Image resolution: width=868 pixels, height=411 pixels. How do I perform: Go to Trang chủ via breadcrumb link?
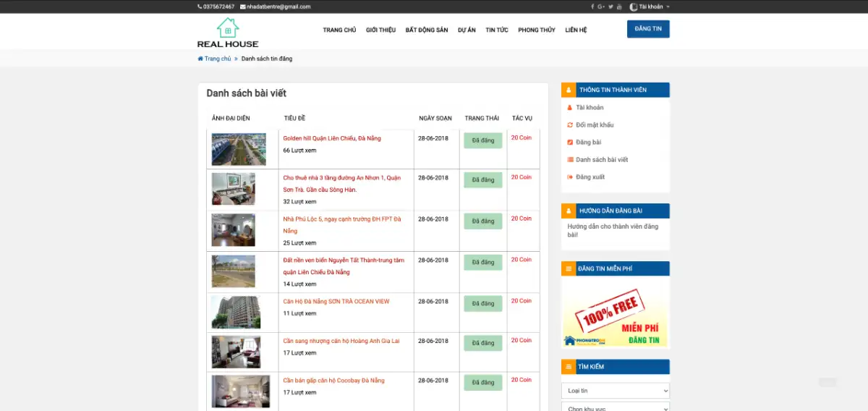click(217, 59)
